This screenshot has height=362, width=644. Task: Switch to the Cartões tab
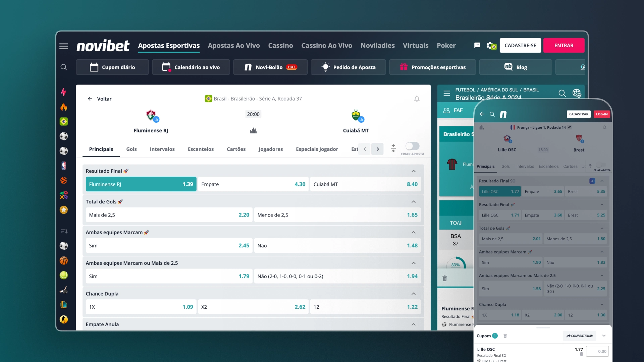(x=236, y=149)
